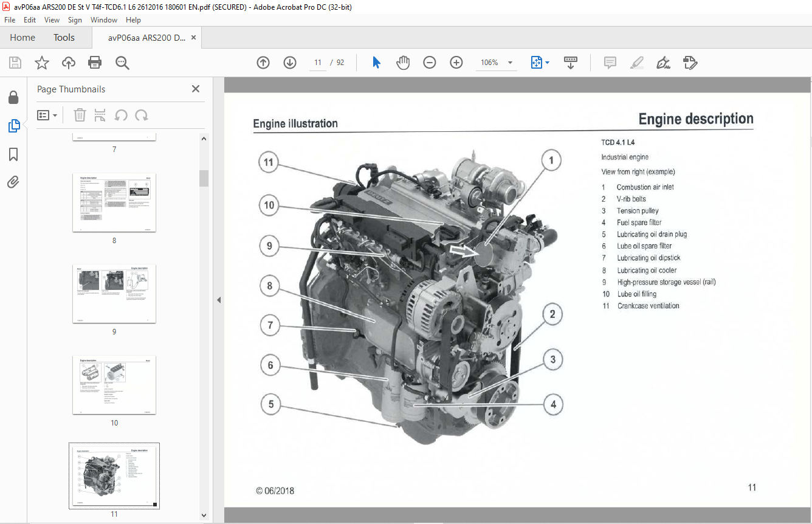The width and height of the screenshot is (812, 524).
Task: Open the Sign document pen tool
Action: point(663,63)
